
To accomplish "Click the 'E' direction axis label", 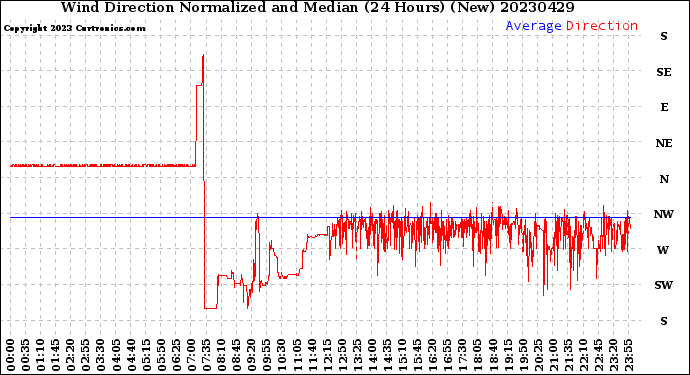I will pyautogui.click(x=664, y=107).
